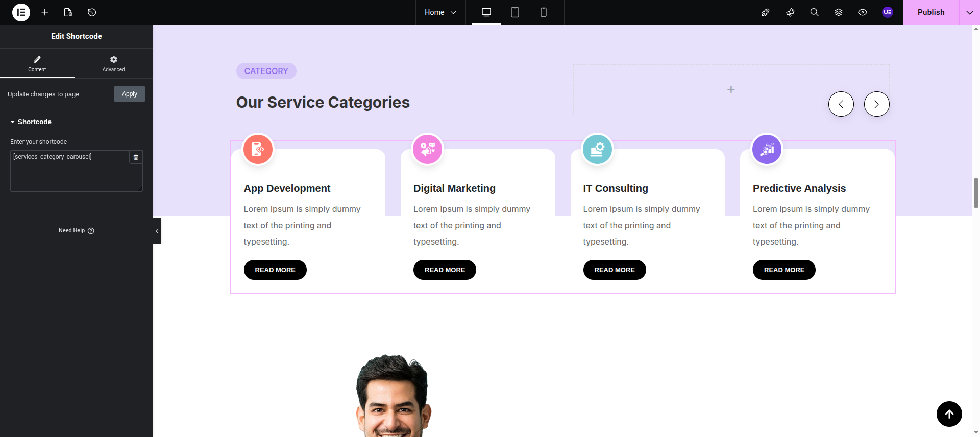The width and height of the screenshot is (980, 437).
Task: Open the document settings icon
Action: click(68, 12)
